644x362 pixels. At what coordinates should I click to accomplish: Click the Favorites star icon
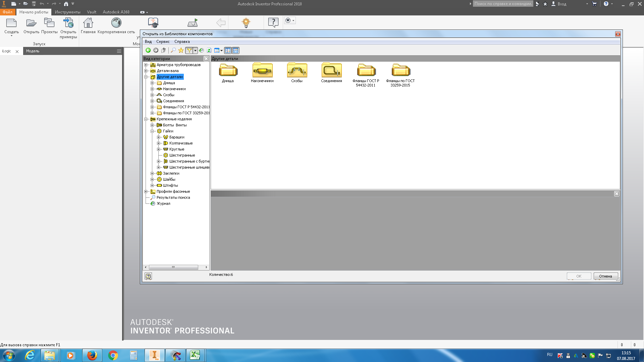point(181,50)
